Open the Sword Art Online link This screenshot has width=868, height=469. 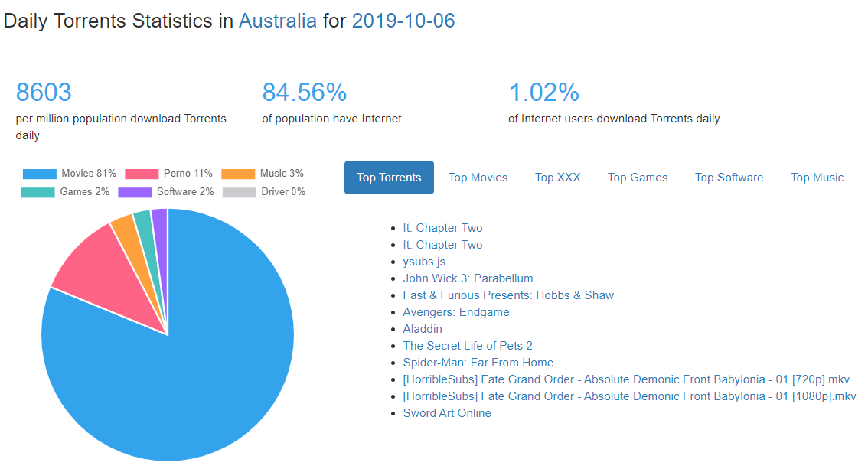click(447, 413)
